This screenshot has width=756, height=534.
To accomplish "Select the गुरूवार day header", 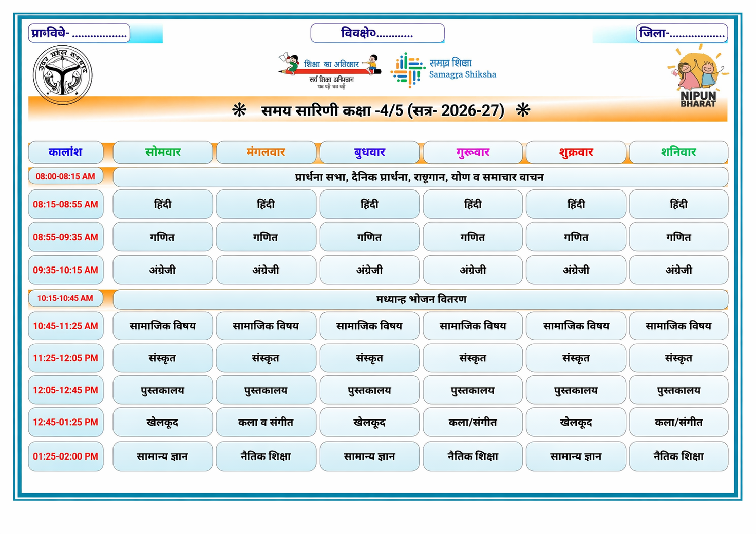I will point(473,152).
